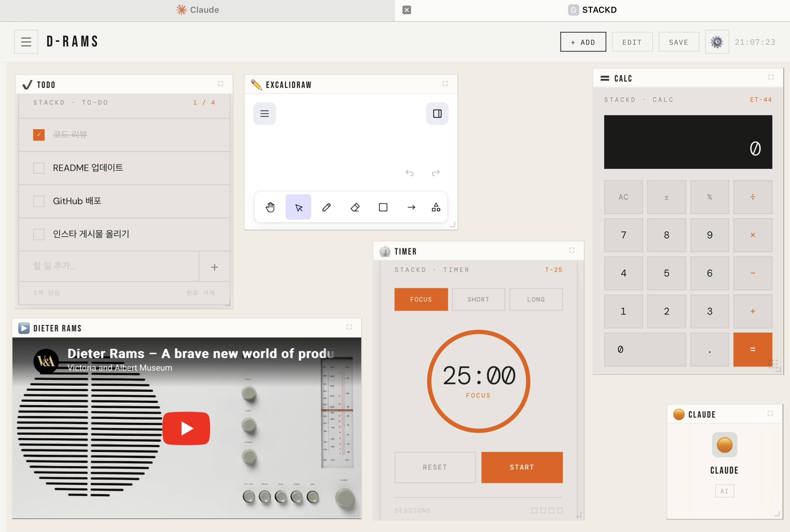This screenshot has height=532, width=790.
Task: Open the D-RAMS main hamburger menu
Action: click(x=26, y=42)
